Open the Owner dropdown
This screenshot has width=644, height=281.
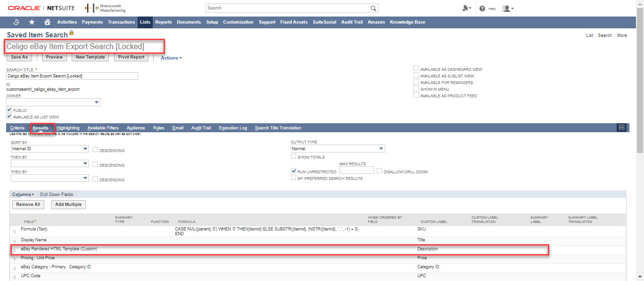(x=53, y=102)
